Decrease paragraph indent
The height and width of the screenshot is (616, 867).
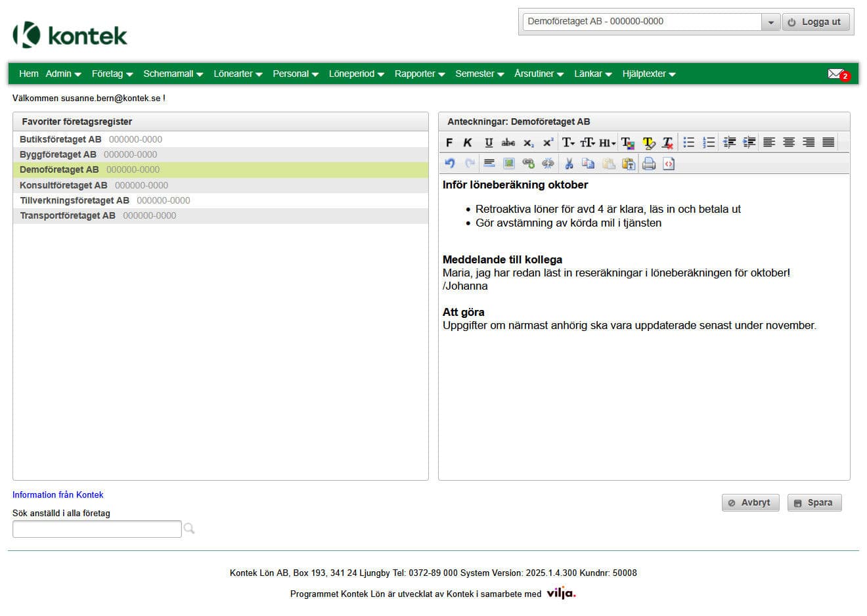point(729,143)
